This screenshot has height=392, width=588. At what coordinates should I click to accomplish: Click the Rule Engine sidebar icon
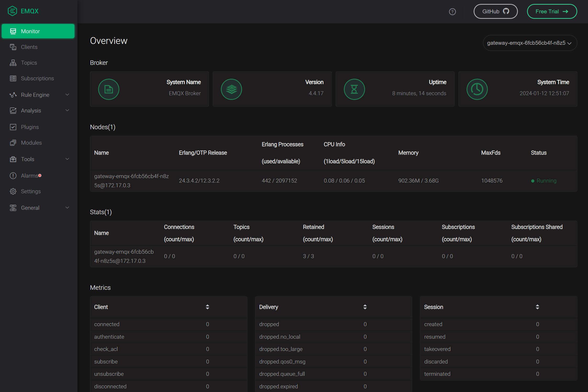(x=13, y=95)
